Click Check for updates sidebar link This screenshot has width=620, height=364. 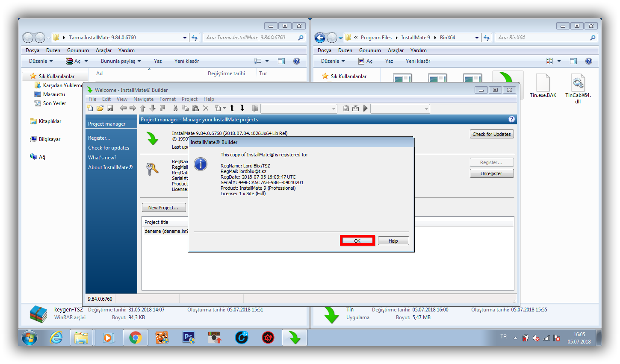(x=109, y=148)
